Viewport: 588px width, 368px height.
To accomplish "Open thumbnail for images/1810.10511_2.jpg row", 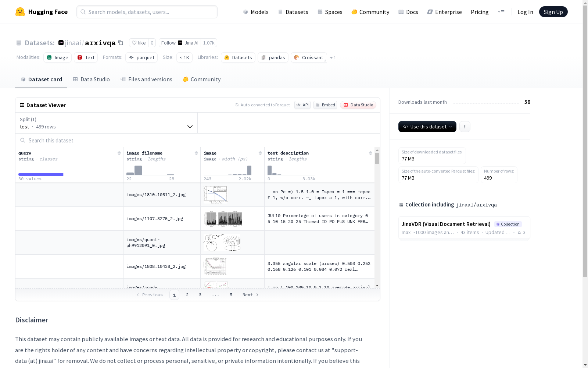I will point(215,194).
